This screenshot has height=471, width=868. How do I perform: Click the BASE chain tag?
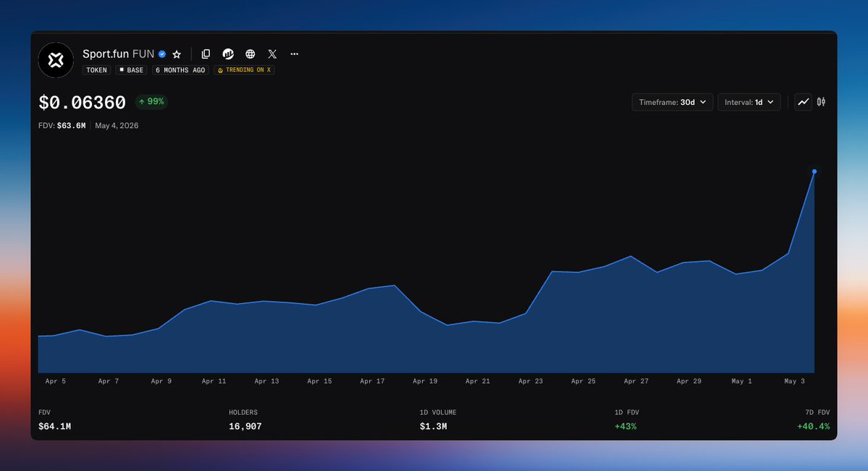(131, 70)
